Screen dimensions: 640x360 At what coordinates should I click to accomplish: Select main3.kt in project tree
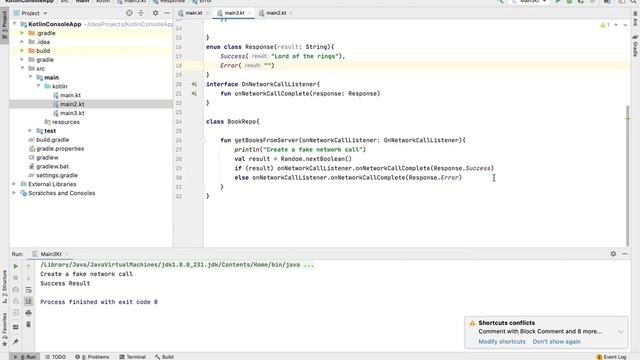click(72, 113)
